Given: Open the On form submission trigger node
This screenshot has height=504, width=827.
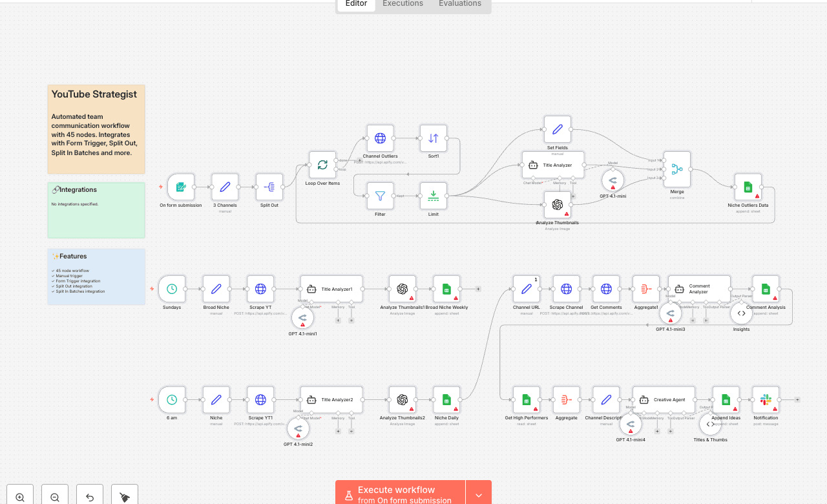Looking at the screenshot, I should (x=180, y=187).
